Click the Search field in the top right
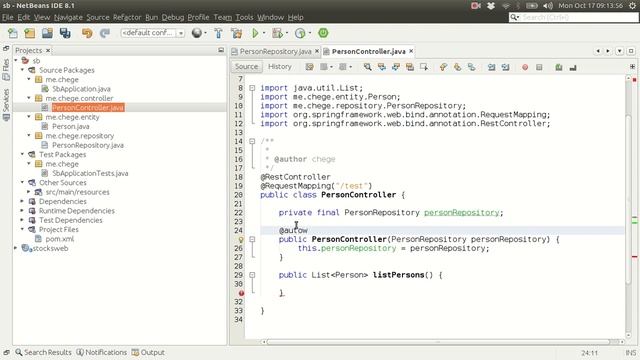The height and width of the screenshot is (360, 640). [573, 17]
